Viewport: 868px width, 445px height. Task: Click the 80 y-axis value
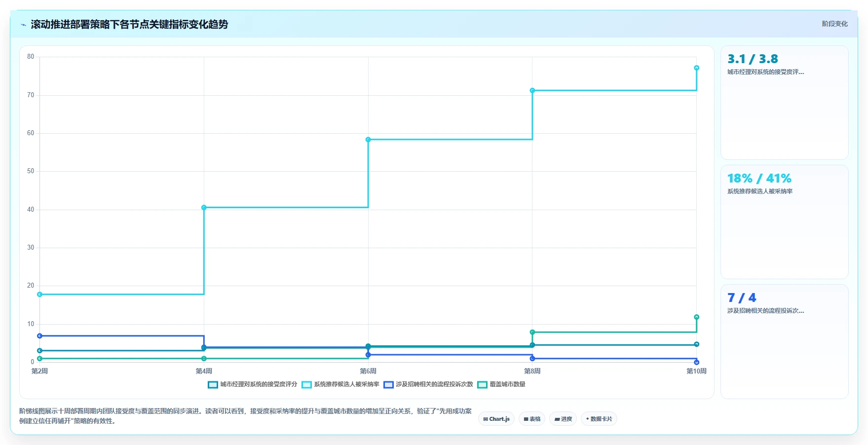pyautogui.click(x=31, y=57)
